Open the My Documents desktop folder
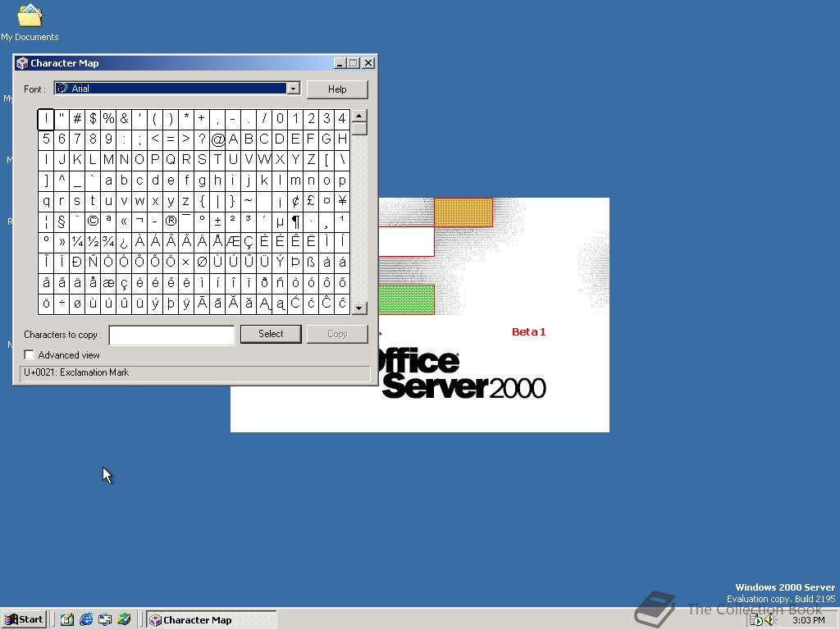This screenshot has height=630, width=840. click(30, 22)
